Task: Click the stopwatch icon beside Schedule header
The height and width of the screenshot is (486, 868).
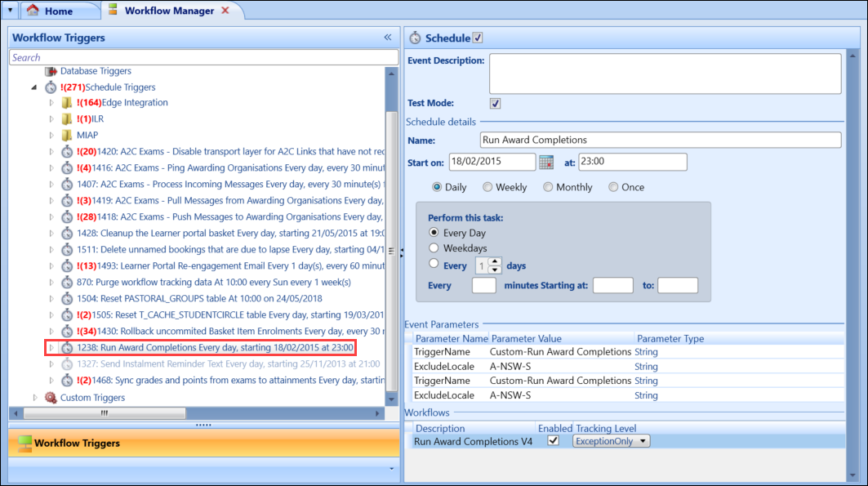Action: [416, 38]
